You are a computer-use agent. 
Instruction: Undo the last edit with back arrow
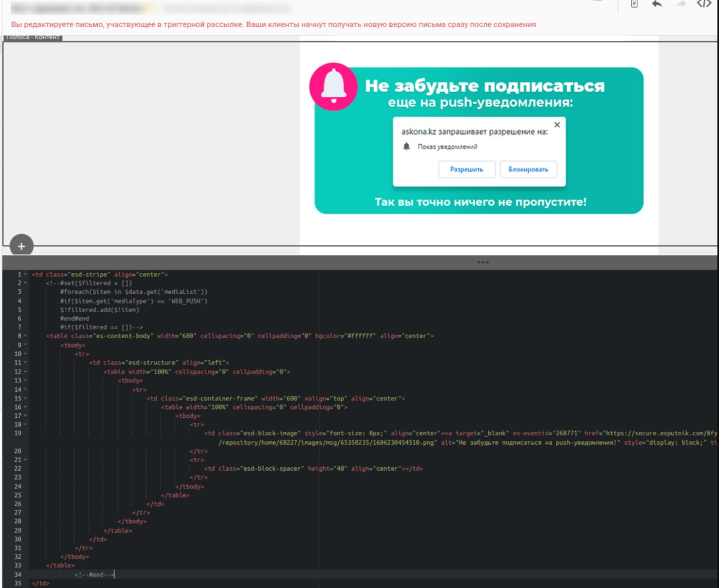pyautogui.click(x=657, y=4)
